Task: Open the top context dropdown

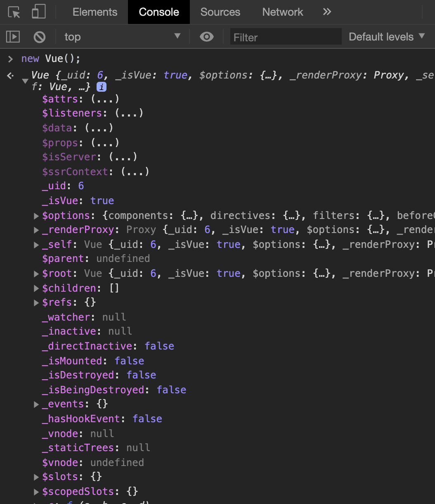Action: pyautogui.click(x=123, y=37)
